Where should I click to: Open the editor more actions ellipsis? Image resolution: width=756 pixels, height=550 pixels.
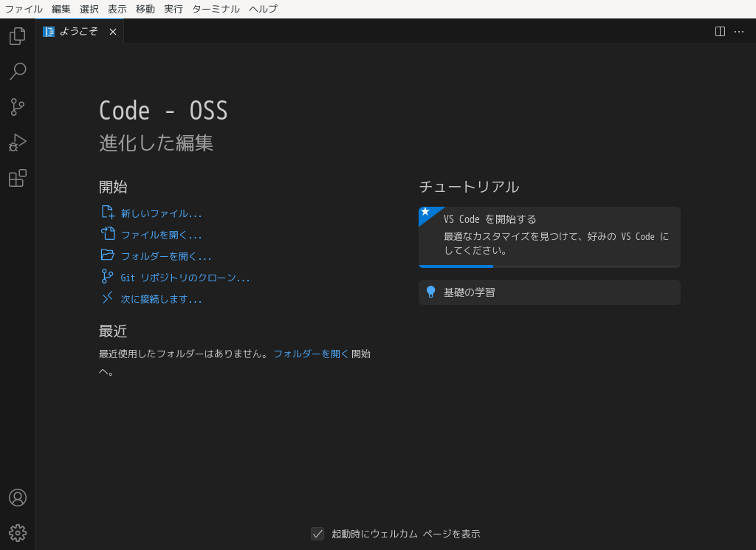(x=738, y=32)
